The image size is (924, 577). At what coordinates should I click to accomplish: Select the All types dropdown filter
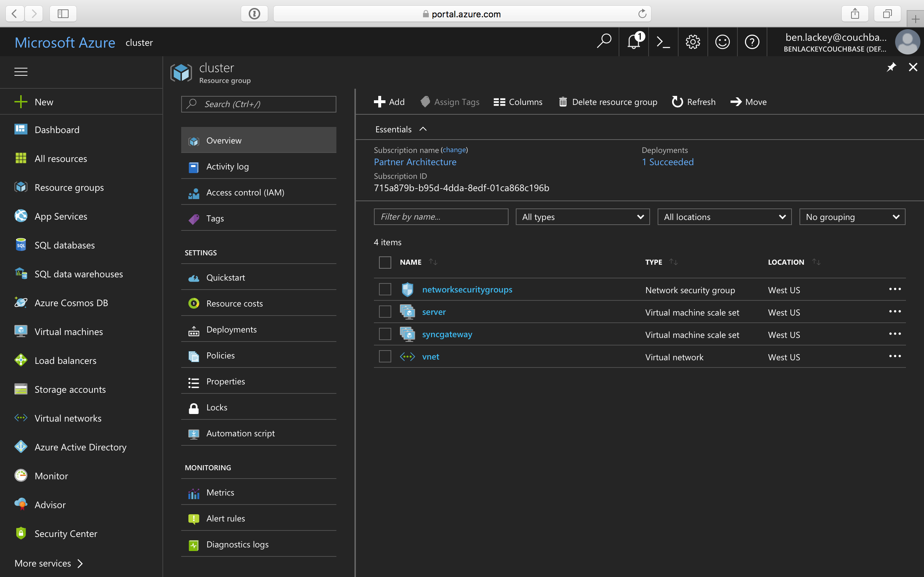[x=582, y=216]
